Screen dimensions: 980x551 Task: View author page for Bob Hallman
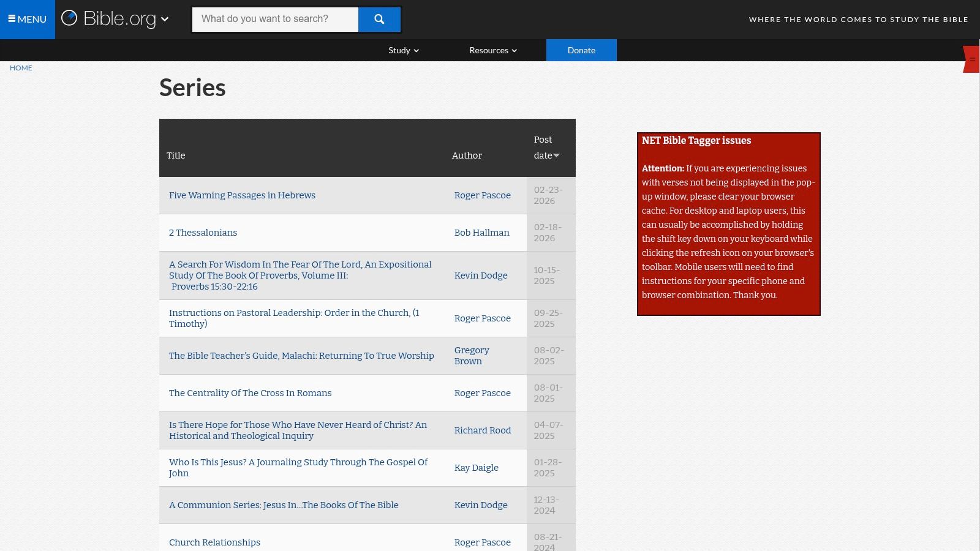pyautogui.click(x=481, y=233)
